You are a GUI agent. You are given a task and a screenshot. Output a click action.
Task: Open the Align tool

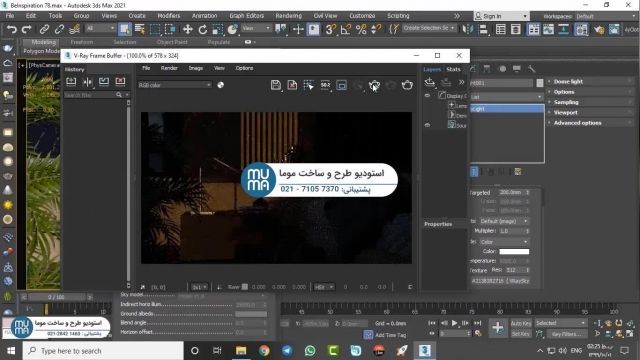point(483,29)
